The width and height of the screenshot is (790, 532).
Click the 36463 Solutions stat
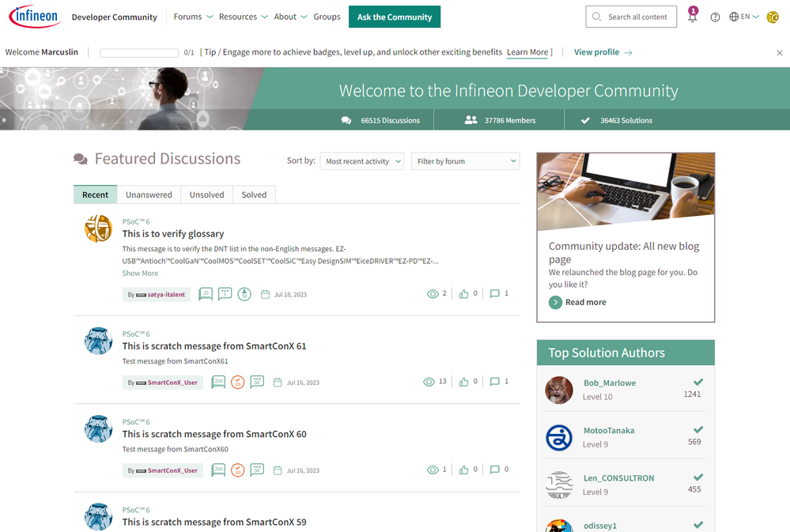pyautogui.click(x=616, y=120)
